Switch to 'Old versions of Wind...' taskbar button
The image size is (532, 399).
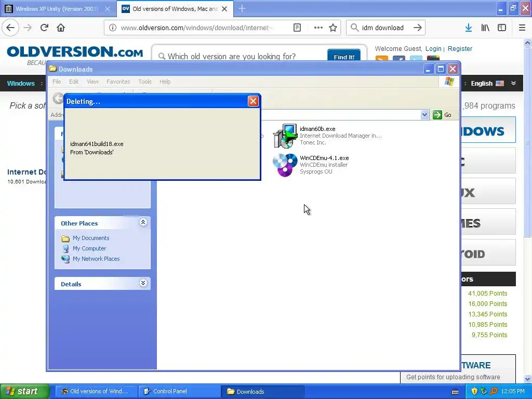[x=96, y=392]
